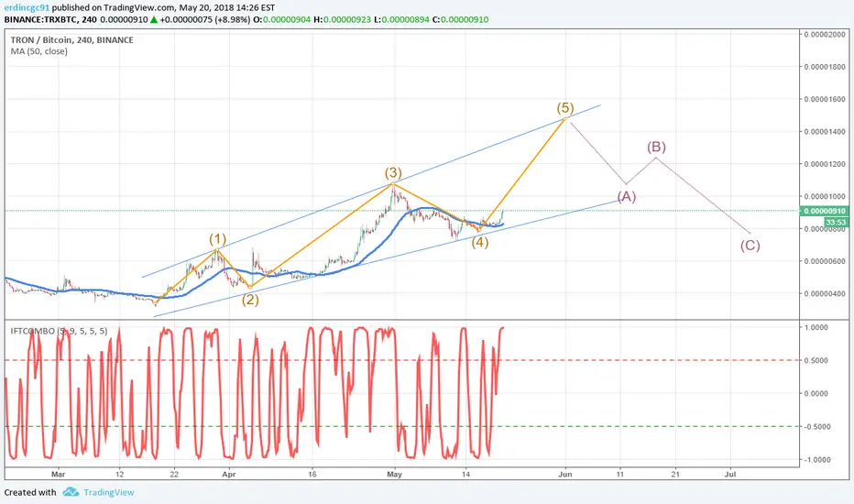Click the -0.5000 indicator axis label
This screenshot has width=854, height=504.
[816, 427]
